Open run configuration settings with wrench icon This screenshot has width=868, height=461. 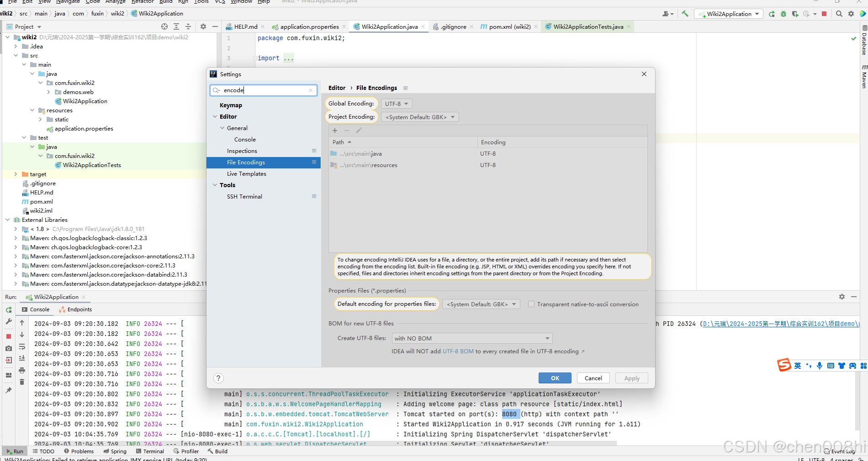pyautogui.click(x=8, y=322)
